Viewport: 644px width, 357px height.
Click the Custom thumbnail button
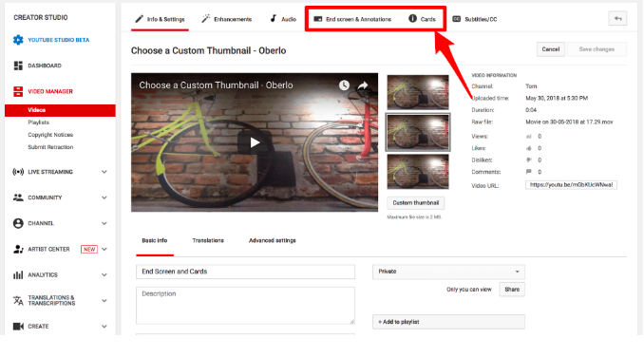click(416, 202)
